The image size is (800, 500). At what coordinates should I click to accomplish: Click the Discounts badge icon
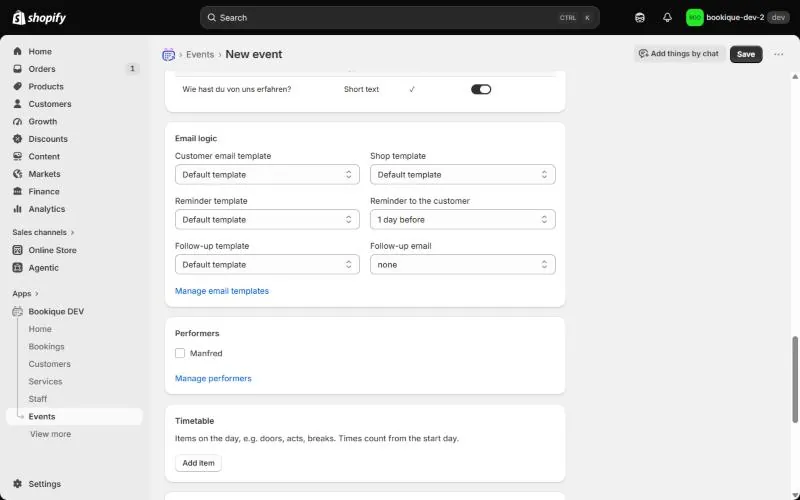(18, 139)
